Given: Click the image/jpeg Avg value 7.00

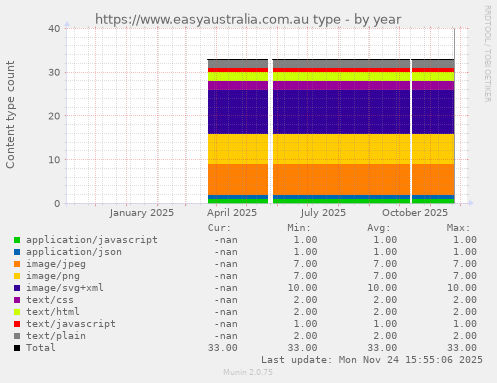Looking at the screenshot, I should pos(385,264).
